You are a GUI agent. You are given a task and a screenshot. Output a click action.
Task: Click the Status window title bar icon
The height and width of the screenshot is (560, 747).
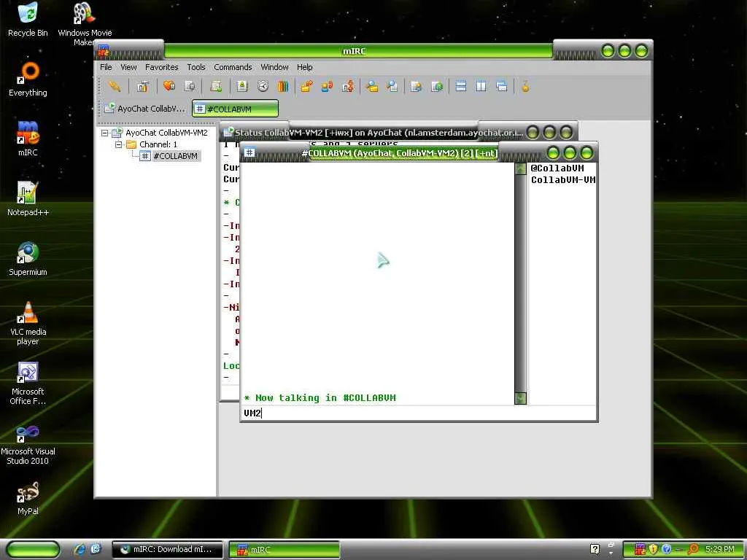click(x=228, y=131)
